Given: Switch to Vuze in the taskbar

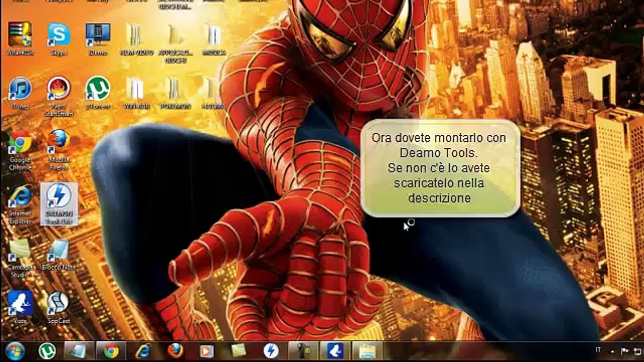Looking at the screenshot, I should pos(335,350).
